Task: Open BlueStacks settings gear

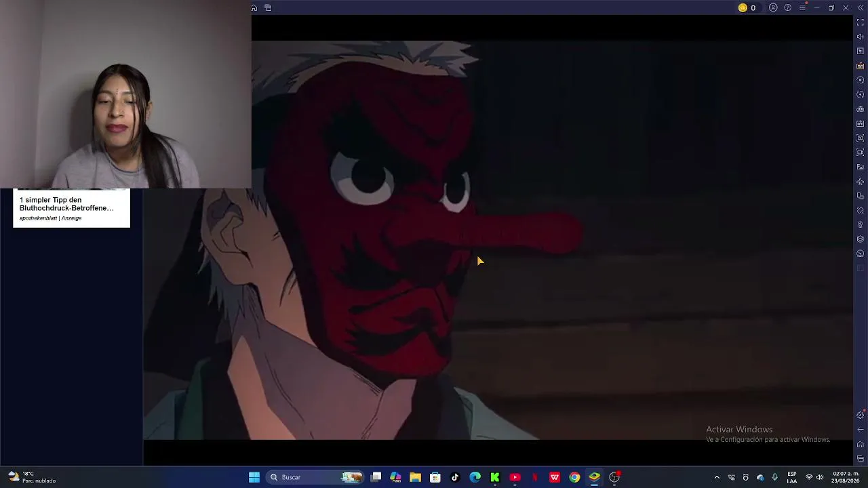Action: click(x=861, y=415)
